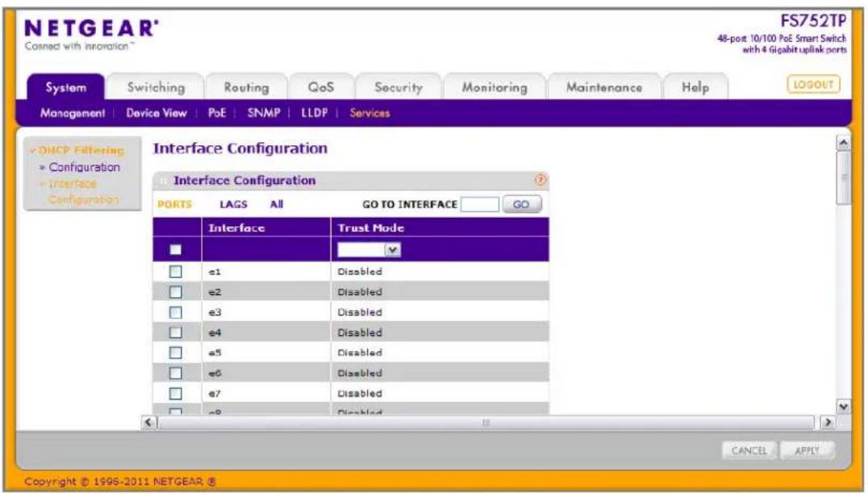Select the Services submenu
868x494 pixels.
coord(369,113)
